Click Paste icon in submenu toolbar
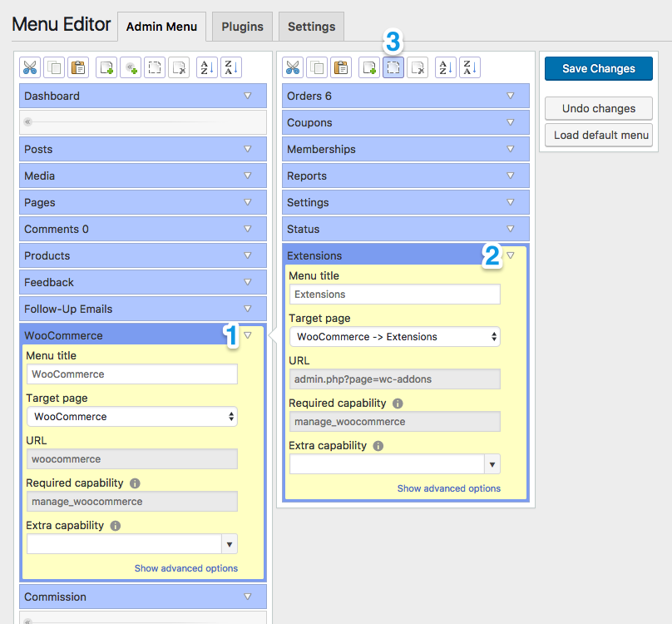This screenshot has height=624, width=672. (x=341, y=67)
